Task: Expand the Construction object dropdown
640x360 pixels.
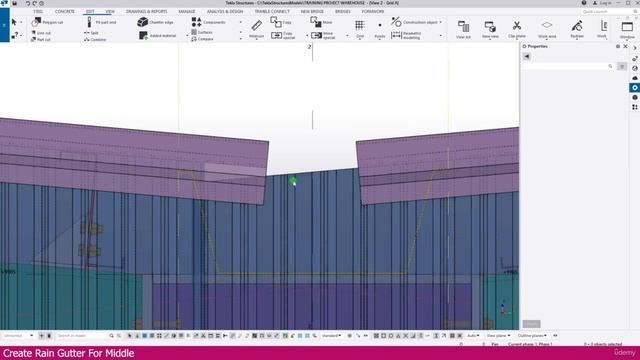Action: [441, 22]
